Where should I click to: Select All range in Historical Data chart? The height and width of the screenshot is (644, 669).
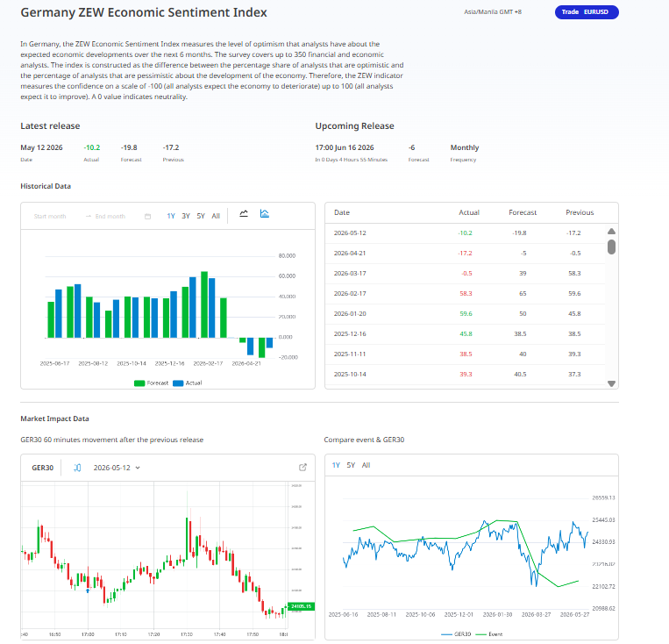tap(216, 216)
